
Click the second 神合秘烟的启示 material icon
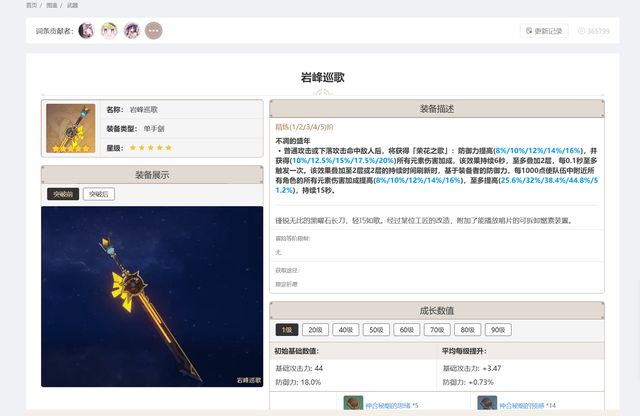[487, 404]
